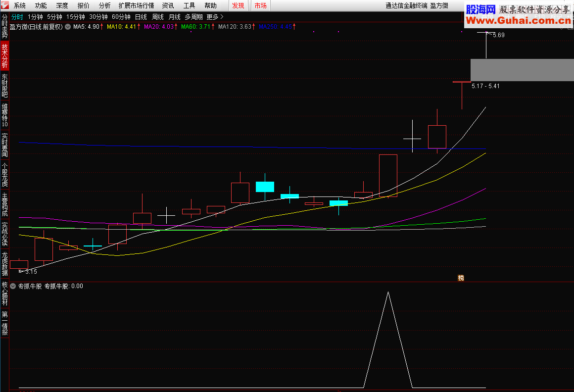The height and width of the screenshot is (392, 574).
Task: Open the 实战必读 sidebar tab
Action: (5, 234)
